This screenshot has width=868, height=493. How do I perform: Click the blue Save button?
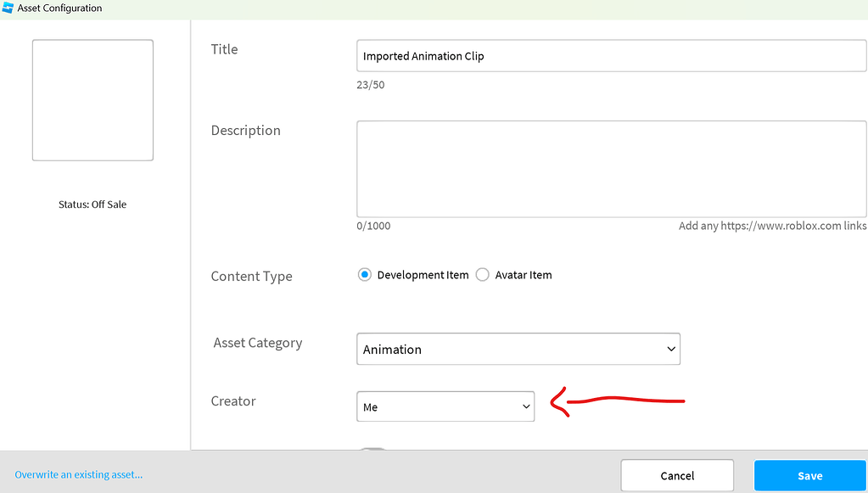[809, 475]
